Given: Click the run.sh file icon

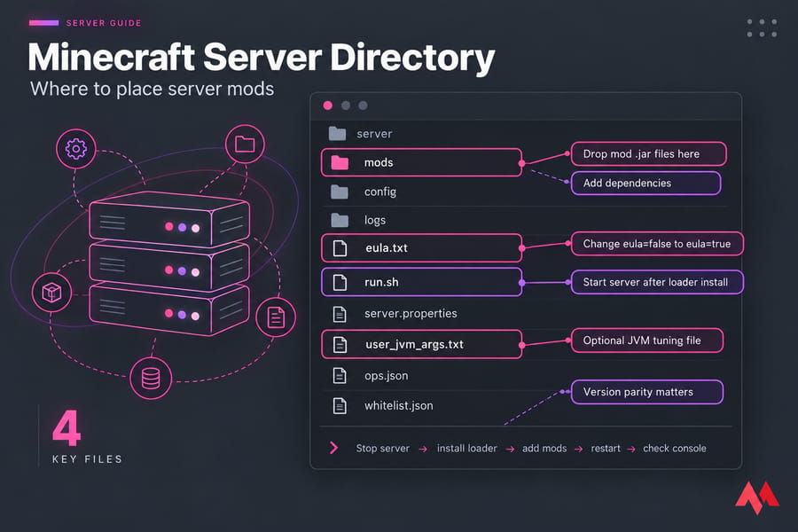Looking at the screenshot, I should [x=340, y=282].
